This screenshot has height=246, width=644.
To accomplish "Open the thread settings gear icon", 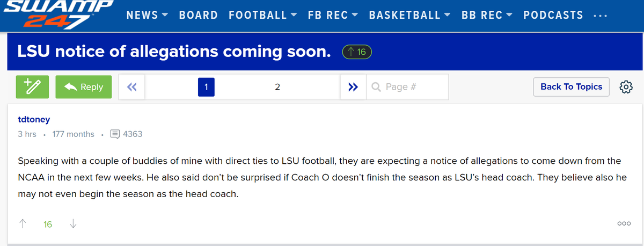I will pyautogui.click(x=626, y=87).
